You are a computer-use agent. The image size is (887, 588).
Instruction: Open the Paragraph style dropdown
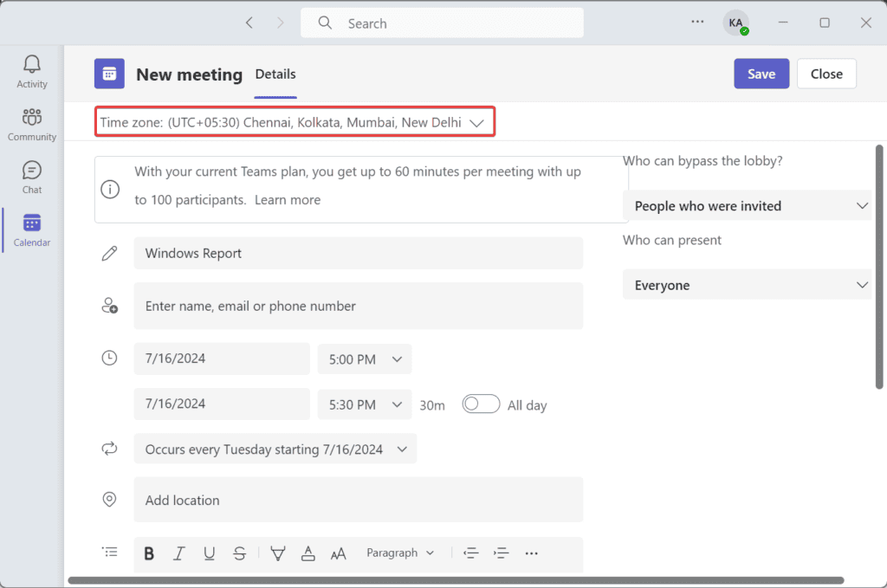pos(400,552)
